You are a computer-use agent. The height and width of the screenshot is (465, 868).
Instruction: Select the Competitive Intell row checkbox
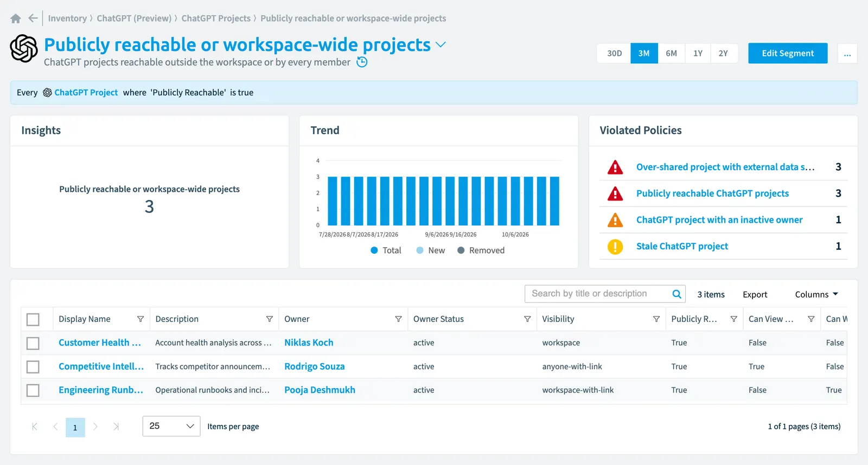click(x=33, y=367)
